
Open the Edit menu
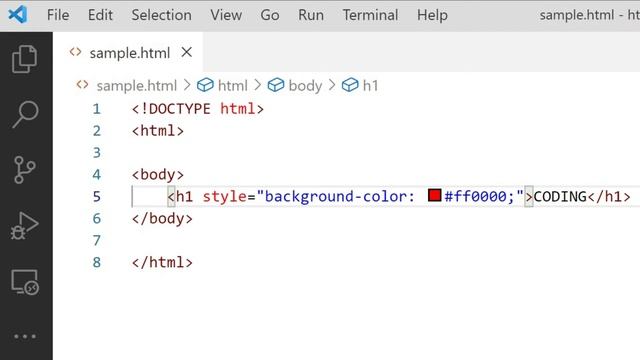[100, 15]
